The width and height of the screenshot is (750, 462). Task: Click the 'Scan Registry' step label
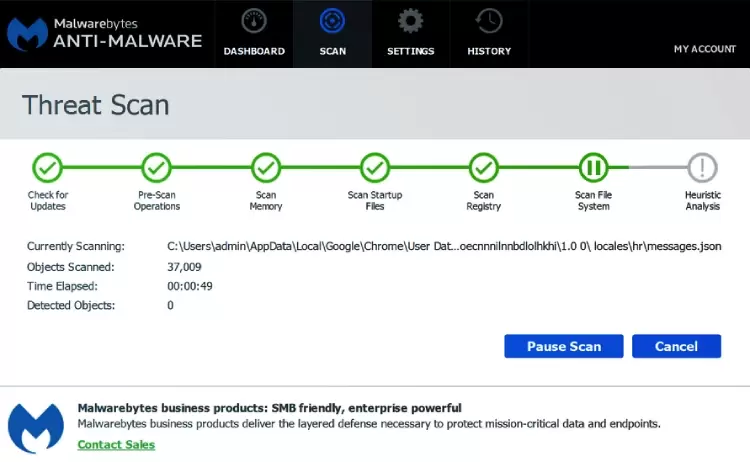[x=484, y=201]
